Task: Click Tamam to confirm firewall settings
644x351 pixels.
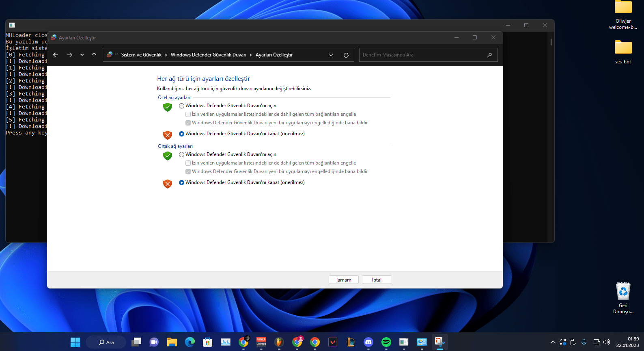Action: tap(343, 280)
